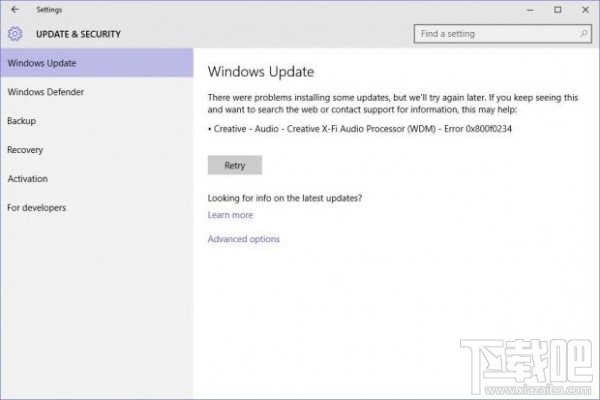Open Backup settings

97,121
